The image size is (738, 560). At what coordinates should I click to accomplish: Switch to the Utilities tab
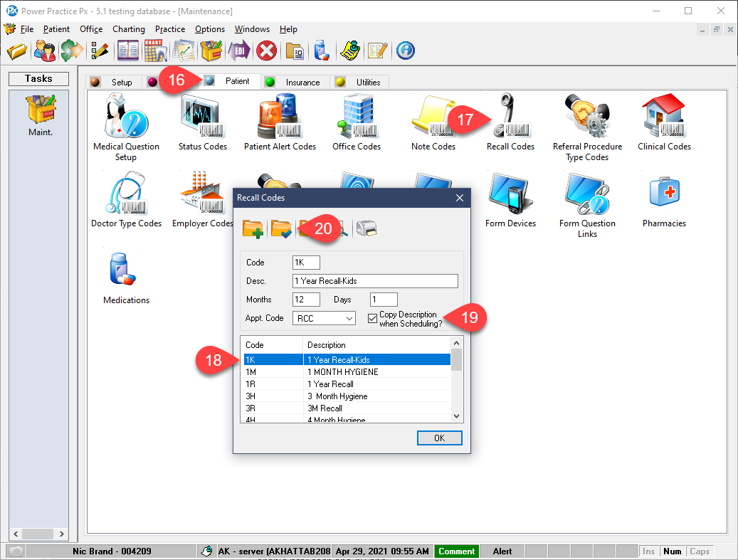359,82
